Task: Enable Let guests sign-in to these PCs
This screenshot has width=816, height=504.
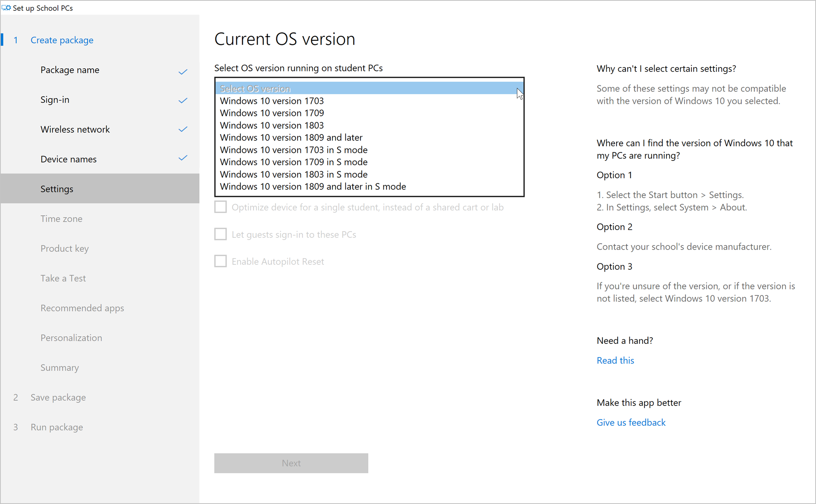Action: click(x=220, y=234)
